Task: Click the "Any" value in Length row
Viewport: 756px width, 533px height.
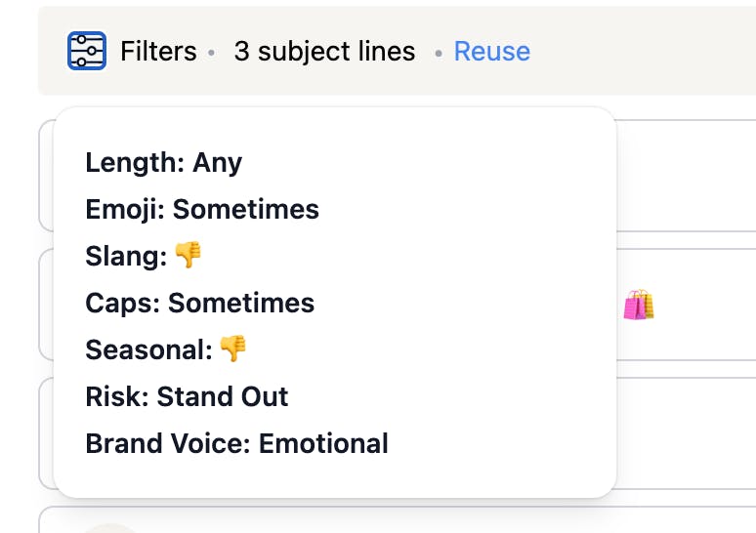Action: (x=217, y=162)
